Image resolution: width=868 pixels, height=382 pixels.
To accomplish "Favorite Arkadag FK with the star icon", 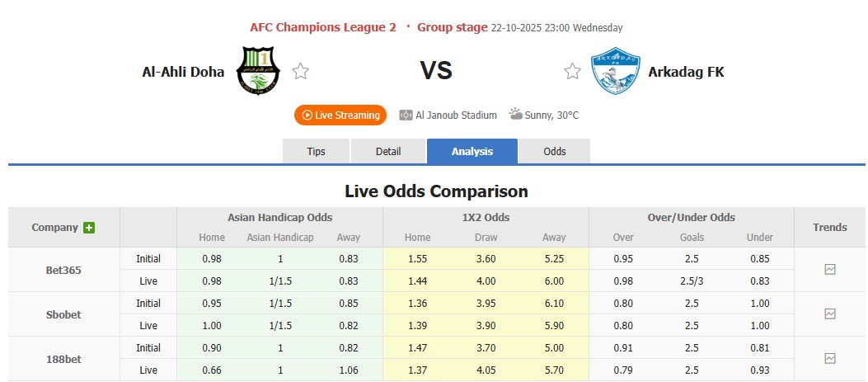I will (x=572, y=72).
